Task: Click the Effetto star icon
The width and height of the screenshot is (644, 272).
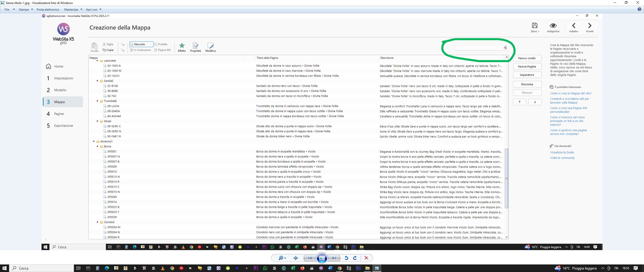Action: (182, 46)
